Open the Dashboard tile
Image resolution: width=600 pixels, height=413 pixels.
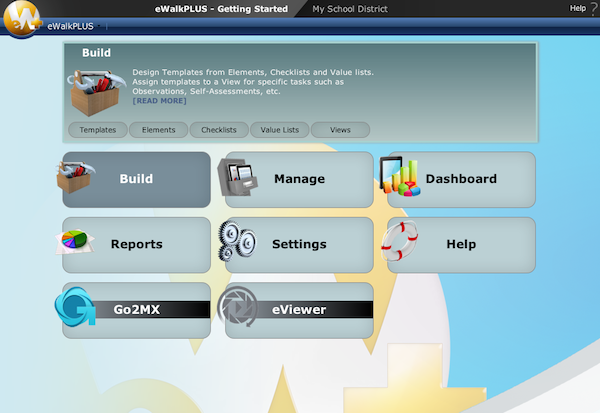pos(461,180)
